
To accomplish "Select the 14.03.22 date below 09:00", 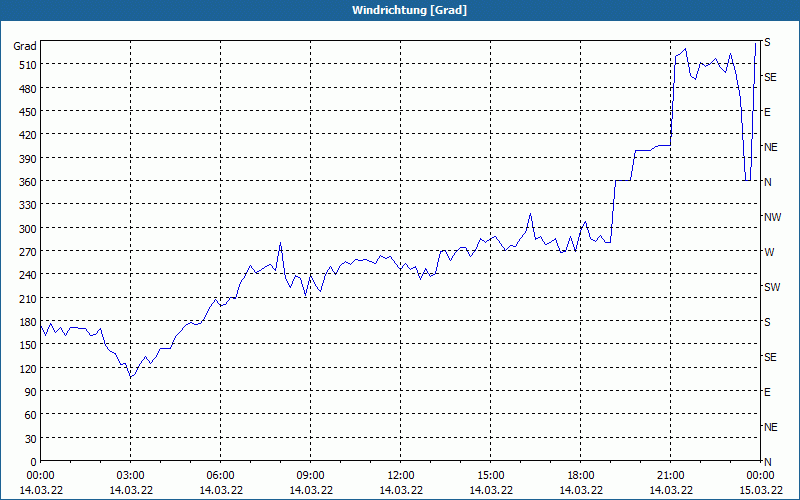I will pyautogui.click(x=311, y=490).
